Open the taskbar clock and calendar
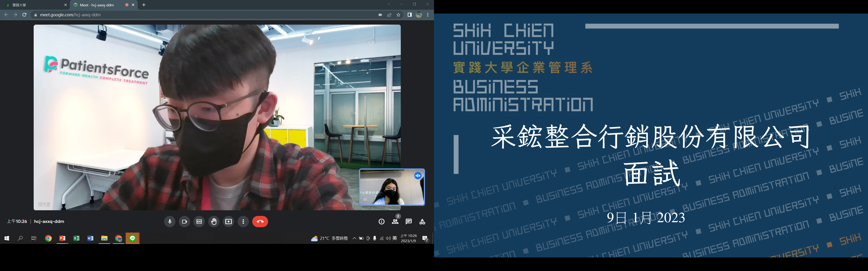The width and height of the screenshot is (868, 271). pyautogui.click(x=408, y=238)
